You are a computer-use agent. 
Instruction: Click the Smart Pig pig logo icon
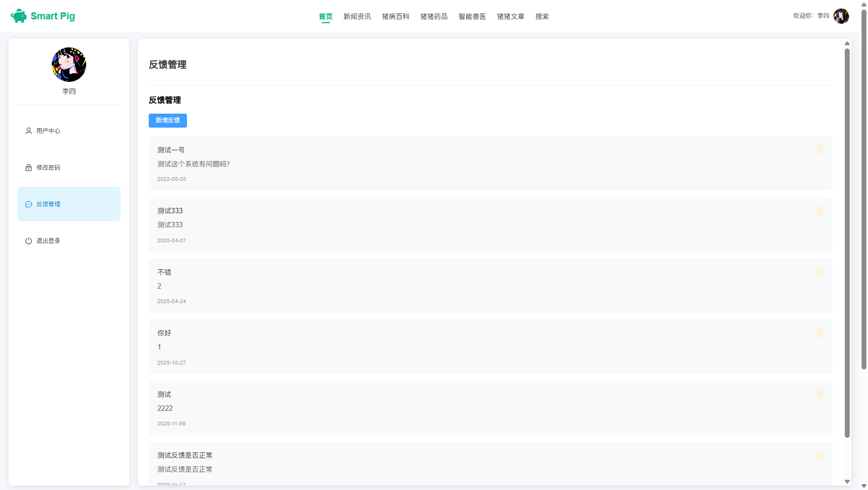coord(19,16)
